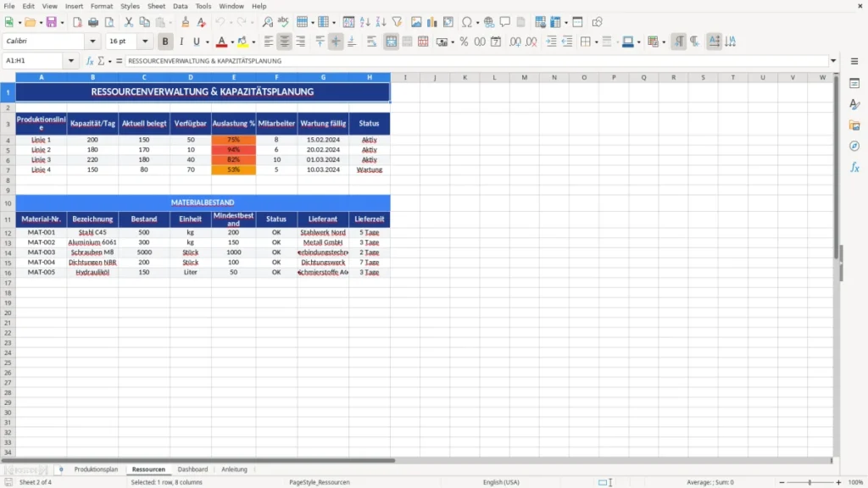This screenshot has height=488, width=868.
Task: Format as percent icon
Action: [464, 42]
